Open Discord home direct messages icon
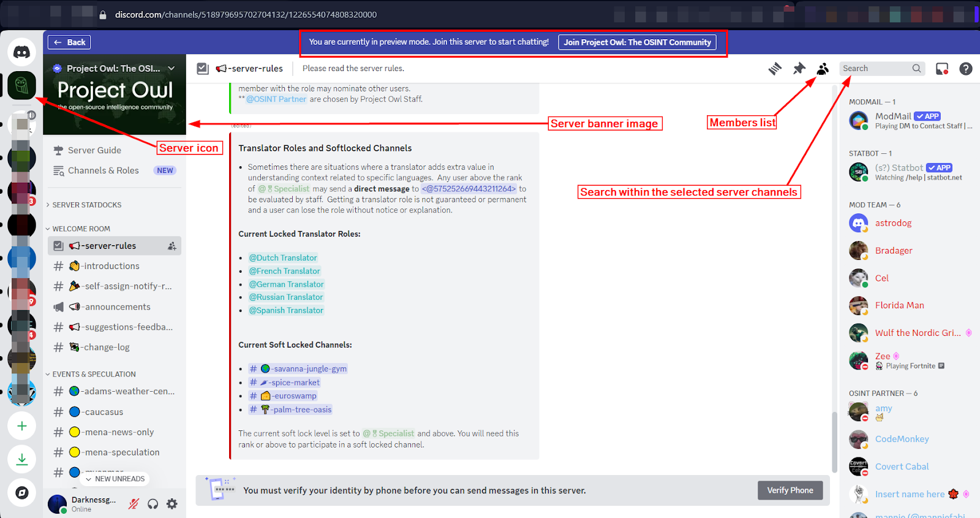Viewport: 980px width, 518px height. pyautogui.click(x=22, y=52)
